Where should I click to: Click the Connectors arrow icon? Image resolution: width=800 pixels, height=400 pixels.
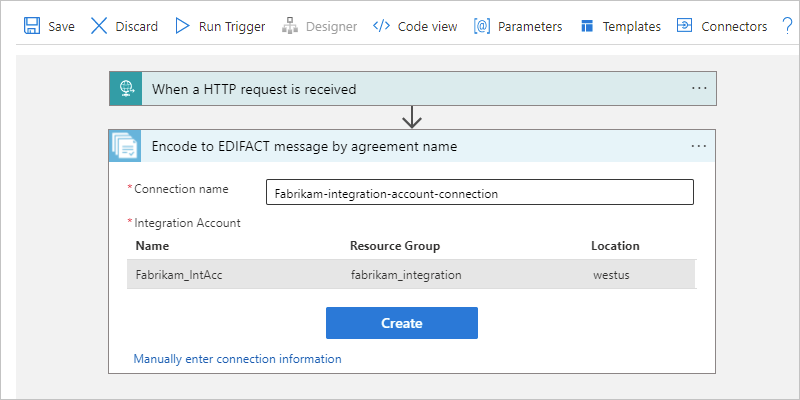[685, 26]
